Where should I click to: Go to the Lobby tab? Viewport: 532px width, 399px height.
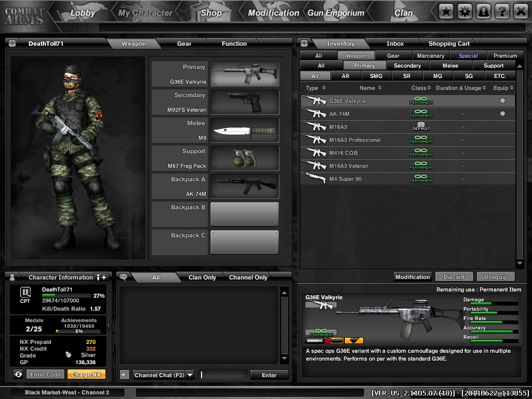click(x=82, y=13)
